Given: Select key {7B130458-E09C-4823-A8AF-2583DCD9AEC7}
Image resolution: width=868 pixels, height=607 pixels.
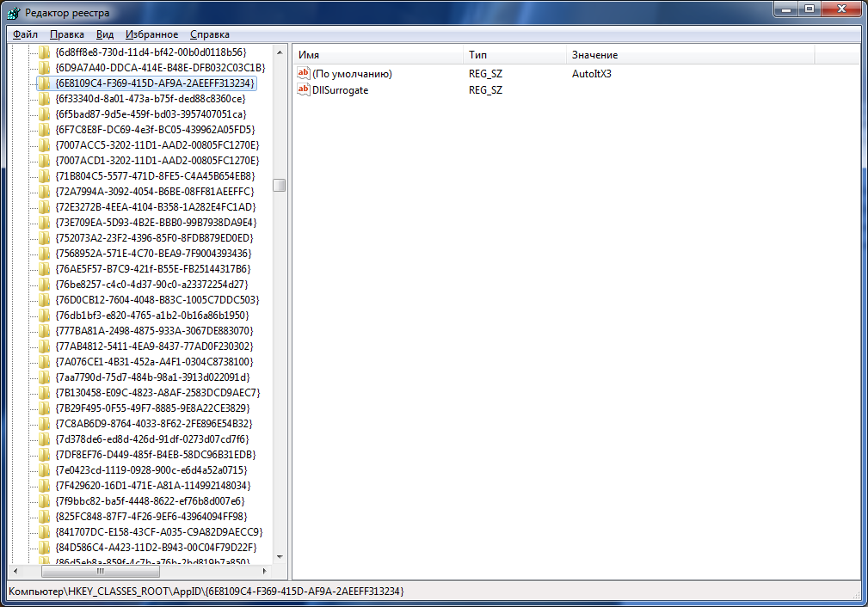Looking at the screenshot, I should pos(157,393).
